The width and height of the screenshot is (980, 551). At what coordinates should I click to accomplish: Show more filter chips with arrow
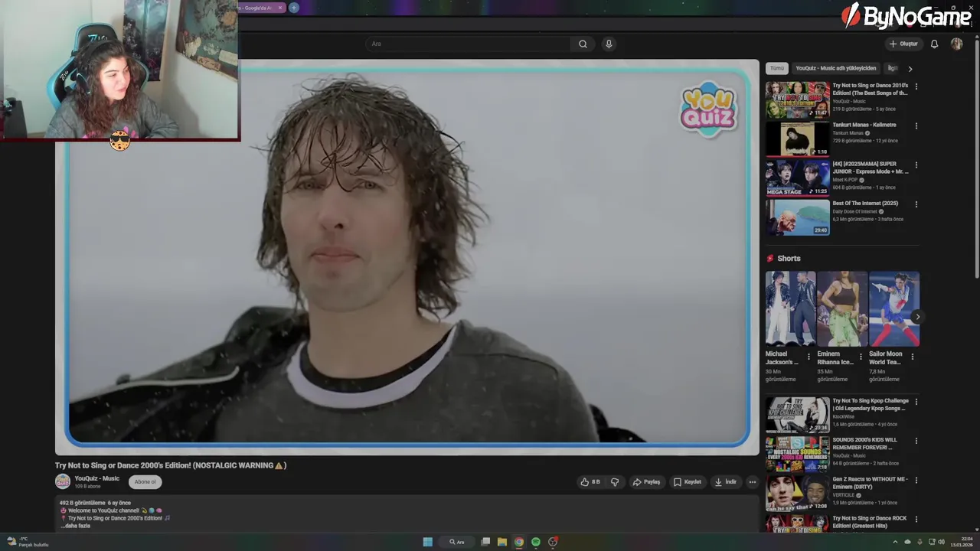point(910,69)
